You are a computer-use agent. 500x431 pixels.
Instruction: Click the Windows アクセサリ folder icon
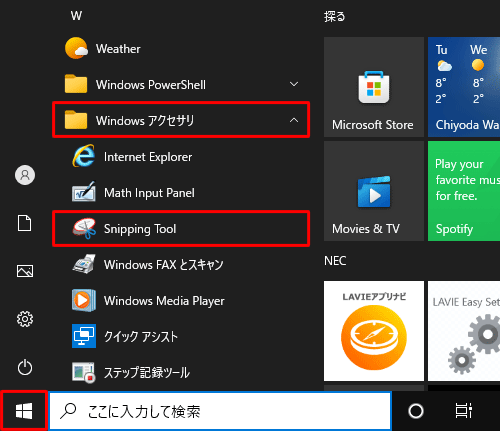click(76, 120)
